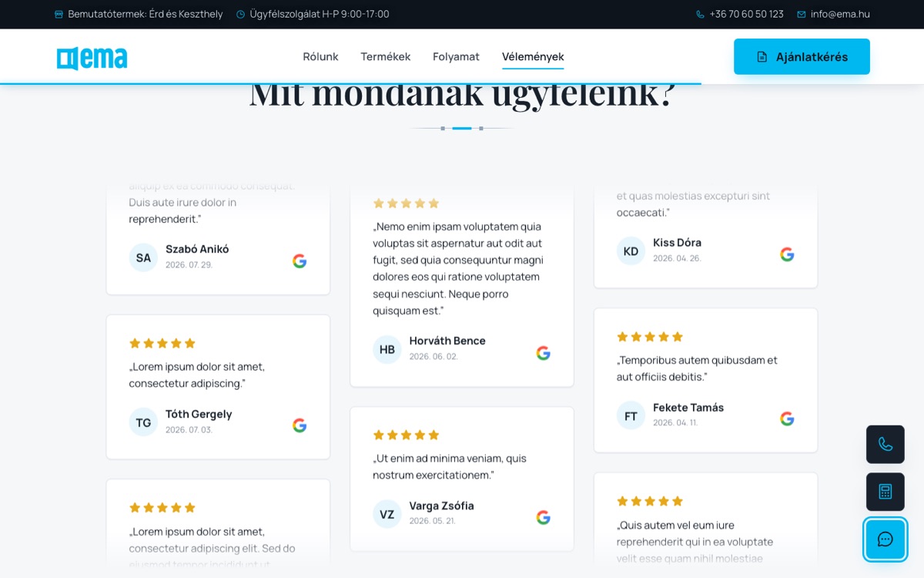Click the date "2026. 04. 11."
924x578 pixels.
pos(675,422)
